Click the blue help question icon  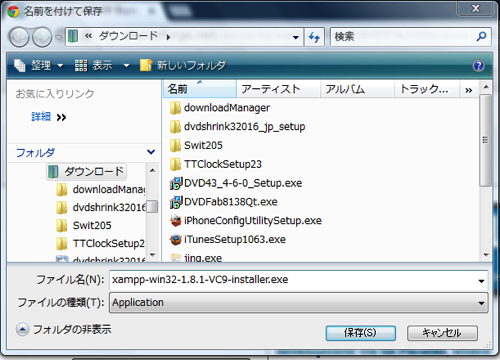478,66
